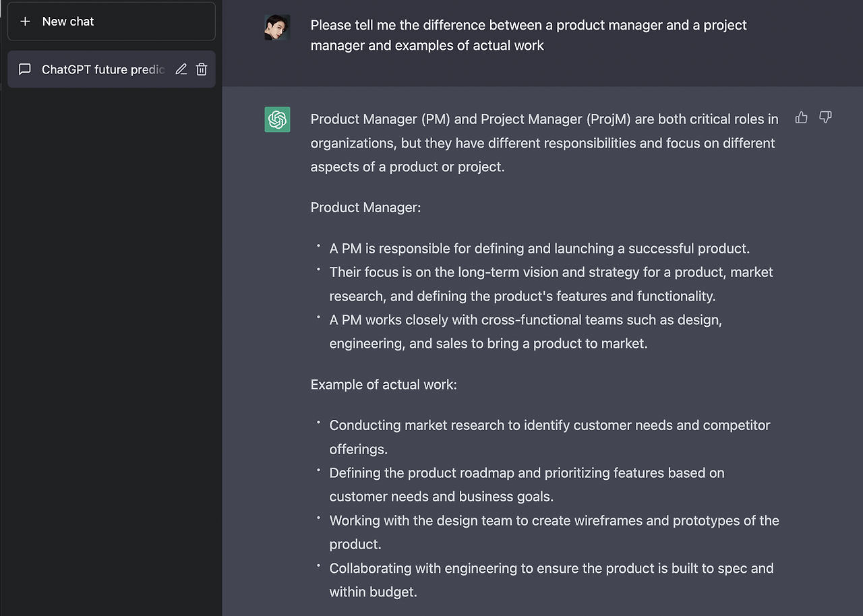
Task: Delete the chat using the trash icon
Action: (x=202, y=69)
